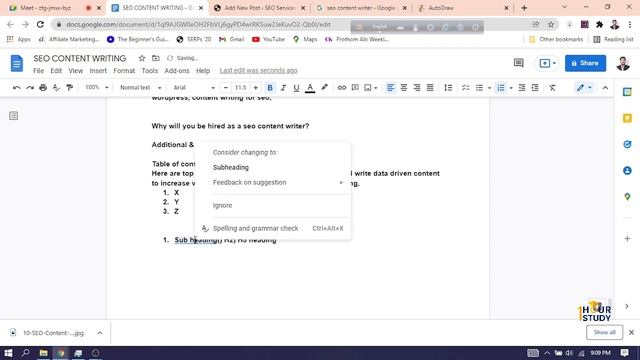
Task: Open Contacts in the side panel
Action: (627, 171)
